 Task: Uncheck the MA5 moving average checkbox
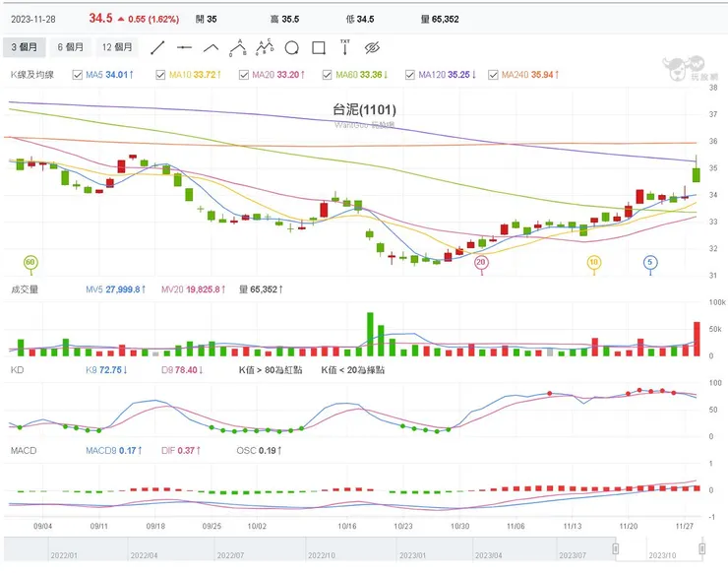point(78,75)
